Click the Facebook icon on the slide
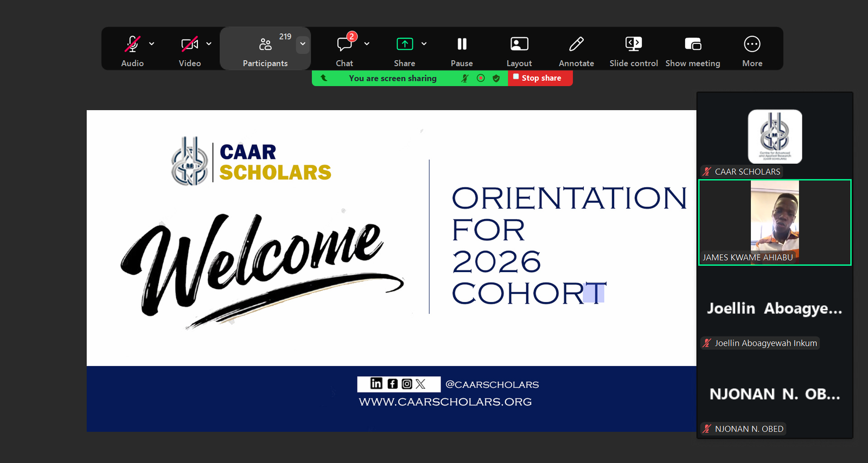The height and width of the screenshot is (463, 868). (392, 384)
